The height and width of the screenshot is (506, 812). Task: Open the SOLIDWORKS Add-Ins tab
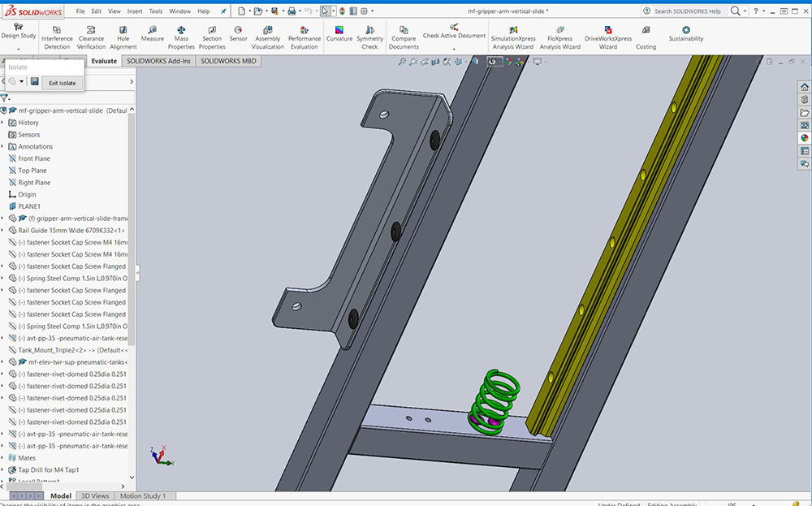pyautogui.click(x=158, y=61)
